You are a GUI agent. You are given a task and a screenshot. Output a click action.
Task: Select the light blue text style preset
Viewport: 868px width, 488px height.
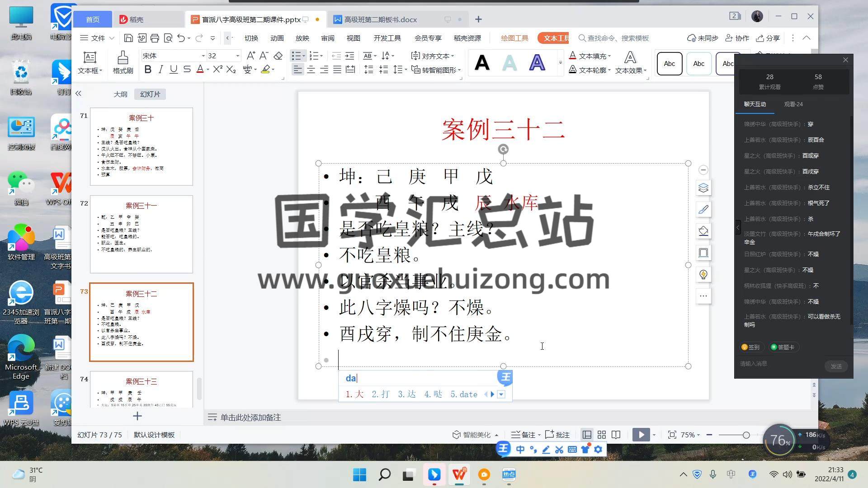[x=509, y=63]
